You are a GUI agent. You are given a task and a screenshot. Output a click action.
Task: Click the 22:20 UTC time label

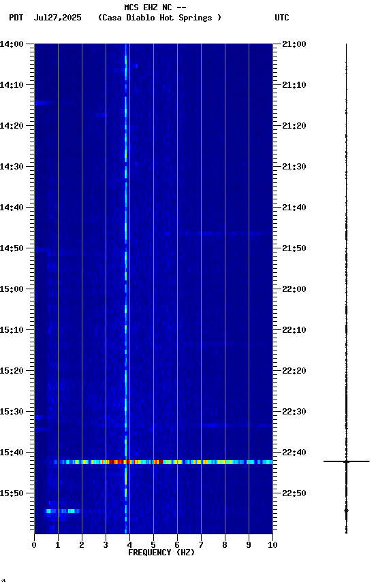[294, 371]
